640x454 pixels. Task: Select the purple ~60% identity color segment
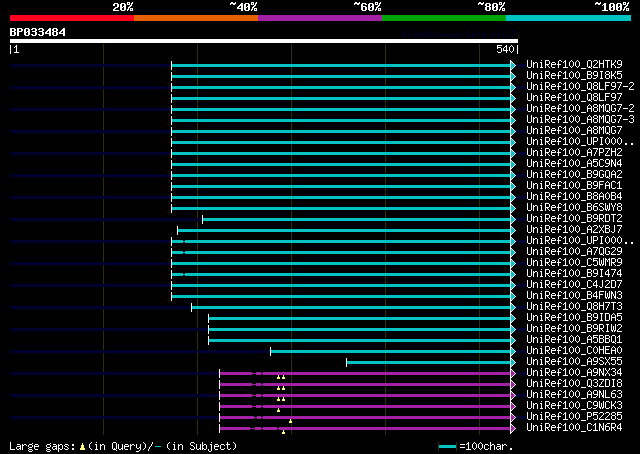(320, 18)
